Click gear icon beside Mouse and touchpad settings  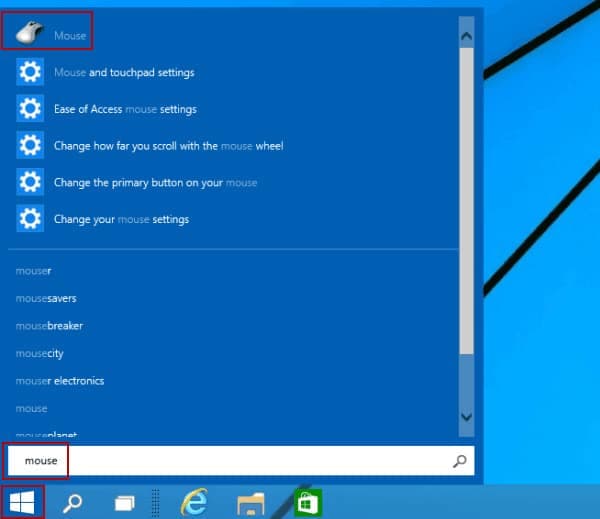tap(30, 72)
